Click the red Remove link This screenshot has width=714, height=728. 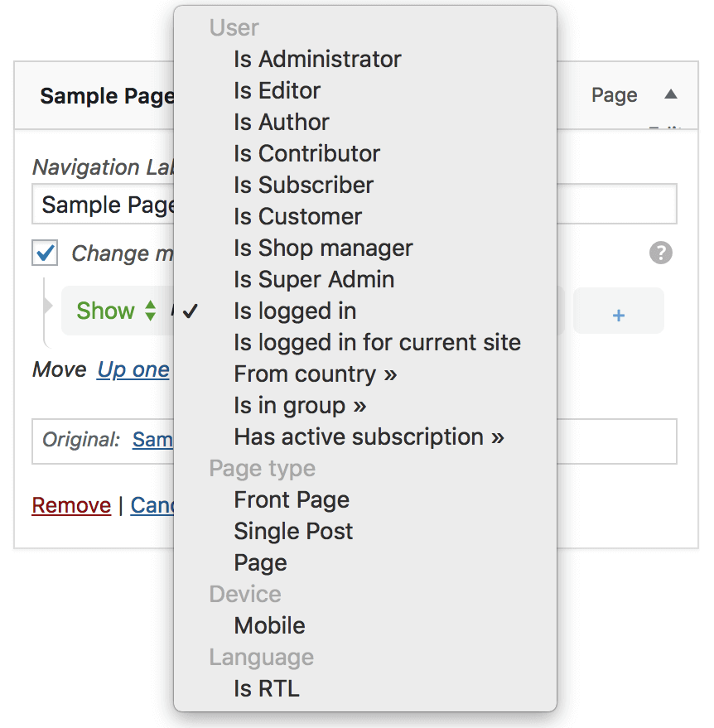(x=71, y=505)
